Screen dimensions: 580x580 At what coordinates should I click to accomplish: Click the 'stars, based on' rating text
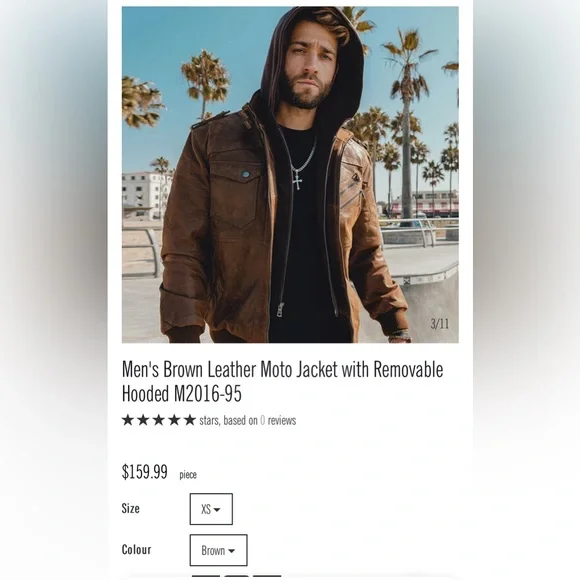click(x=228, y=421)
